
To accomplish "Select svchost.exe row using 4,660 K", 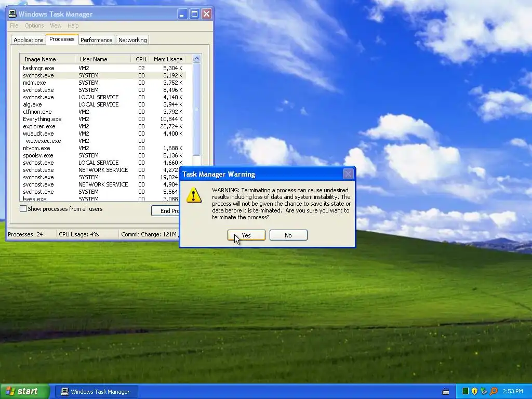I will (x=103, y=163).
